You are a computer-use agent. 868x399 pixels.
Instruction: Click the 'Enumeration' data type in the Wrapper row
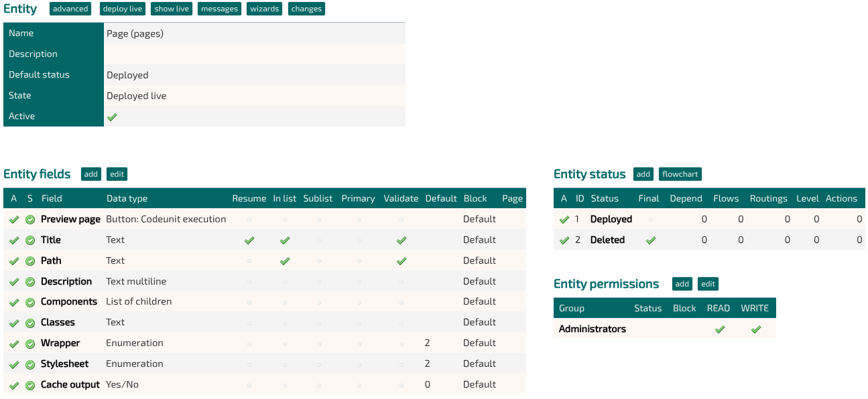click(x=135, y=343)
